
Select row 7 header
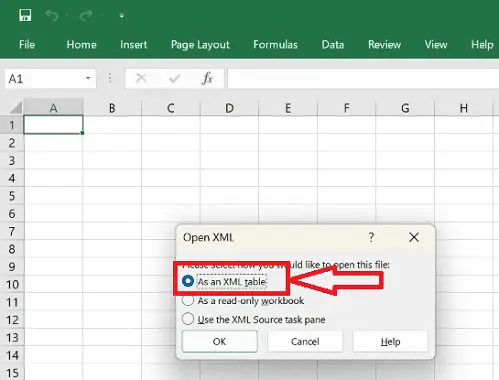coord(12,231)
